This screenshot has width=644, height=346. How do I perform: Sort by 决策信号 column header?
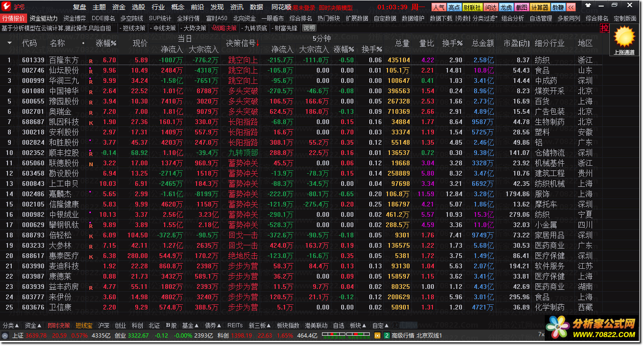[242, 43]
